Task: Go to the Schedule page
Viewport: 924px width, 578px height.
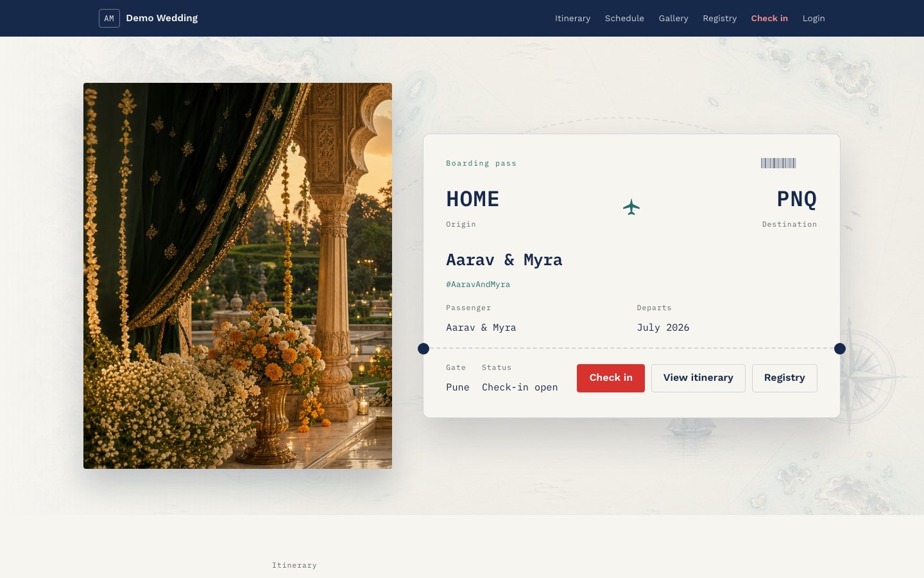Action: point(624,18)
